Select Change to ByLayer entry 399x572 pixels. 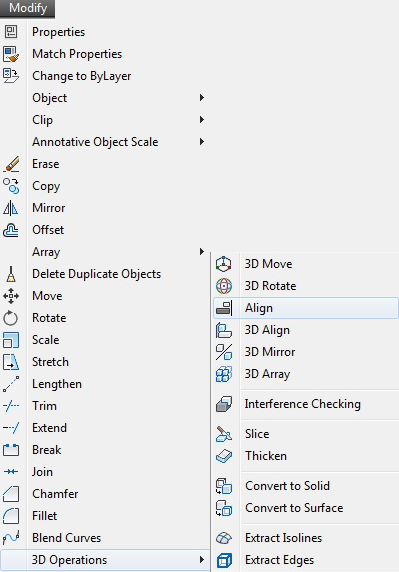pyautogui.click(x=105, y=76)
